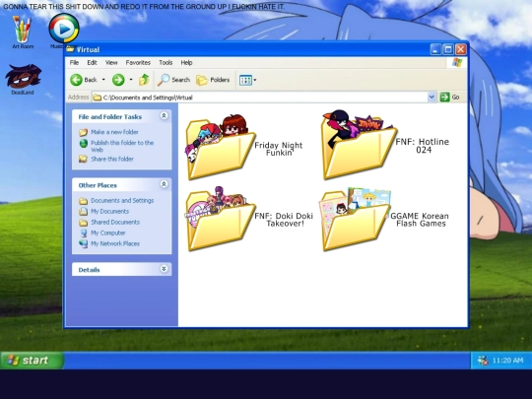Screen dimensions: 532x399
Task: Click Make a new folder
Action: tap(114, 132)
